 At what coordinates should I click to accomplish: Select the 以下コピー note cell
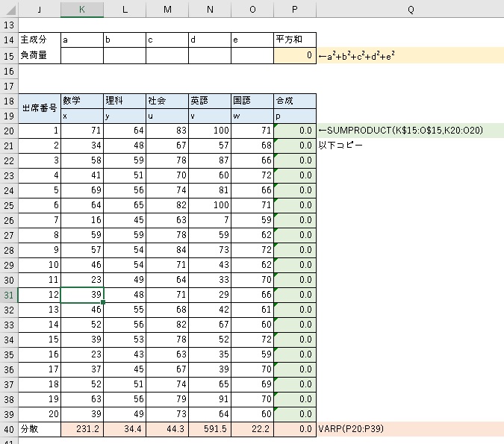tap(340, 146)
